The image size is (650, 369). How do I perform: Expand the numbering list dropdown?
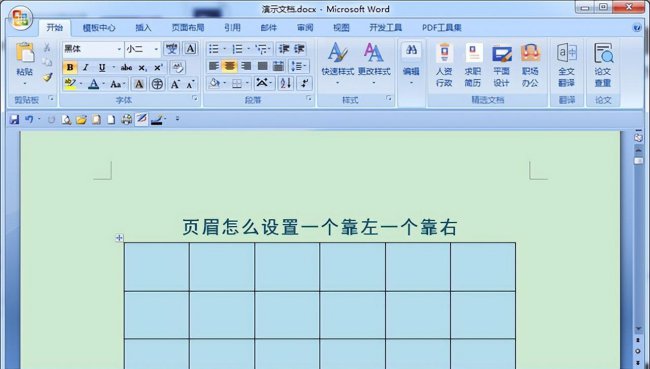pos(248,49)
